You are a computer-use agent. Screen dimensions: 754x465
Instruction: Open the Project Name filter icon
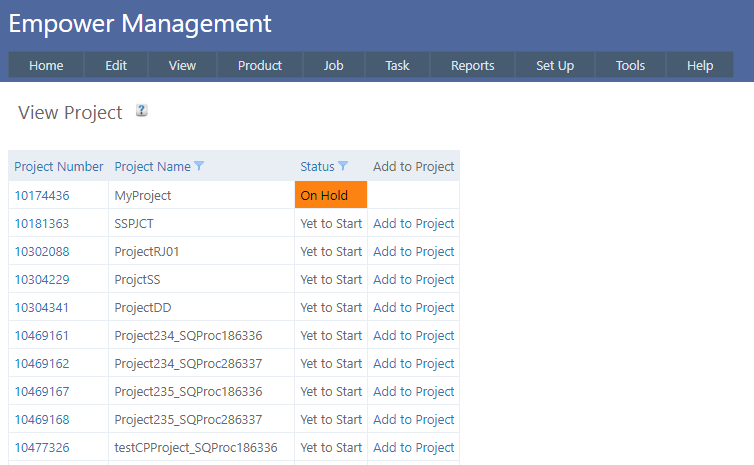(199, 166)
